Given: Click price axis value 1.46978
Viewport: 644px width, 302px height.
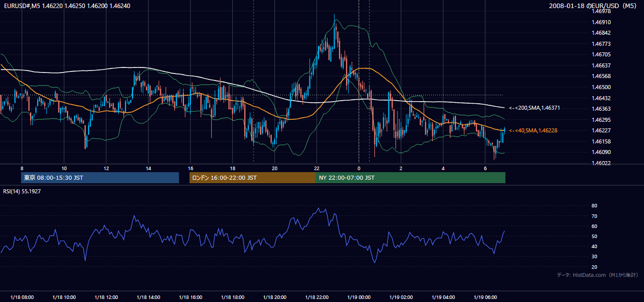Looking at the screenshot, I should pyautogui.click(x=602, y=11).
